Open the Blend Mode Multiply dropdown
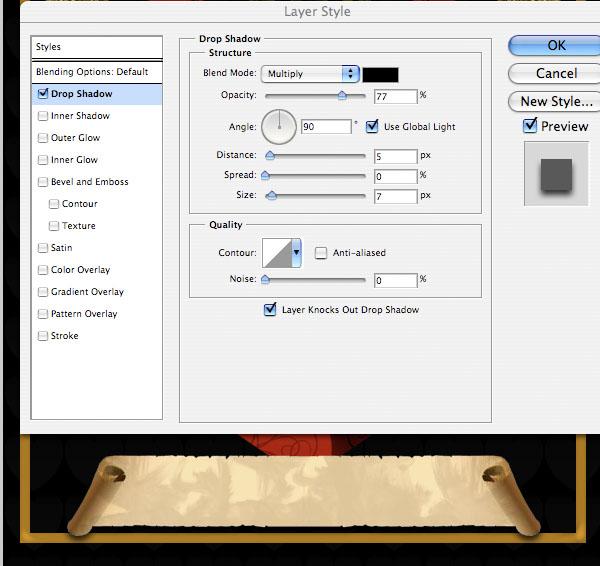This screenshot has width=600, height=566. 310,74
